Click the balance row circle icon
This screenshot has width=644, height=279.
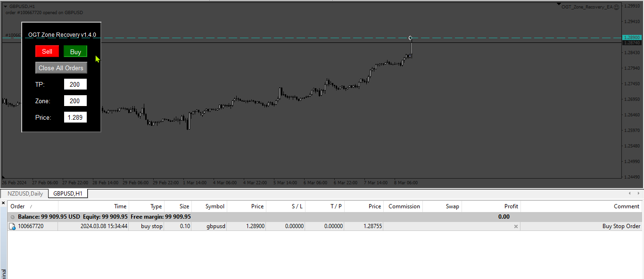point(13,217)
